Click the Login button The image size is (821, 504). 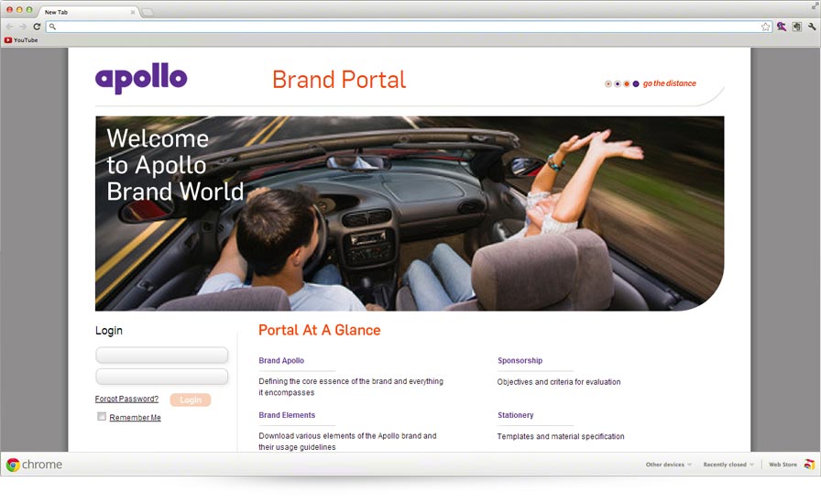click(191, 400)
